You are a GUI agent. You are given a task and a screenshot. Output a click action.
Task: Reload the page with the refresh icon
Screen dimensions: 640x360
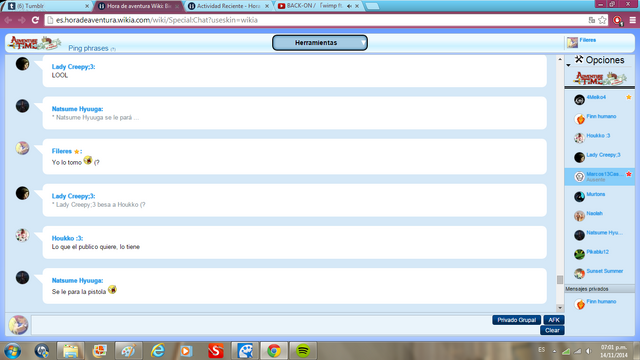pyautogui.click(x=36, y=20)
